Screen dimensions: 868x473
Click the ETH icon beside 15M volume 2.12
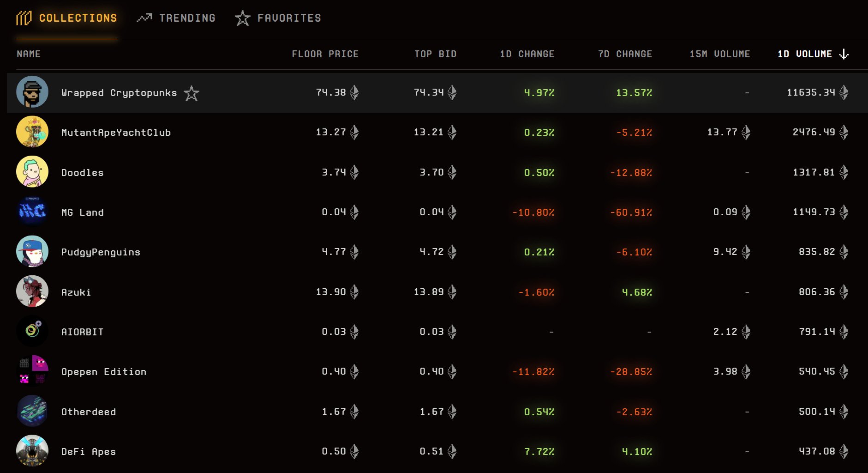tap(746, 332)
